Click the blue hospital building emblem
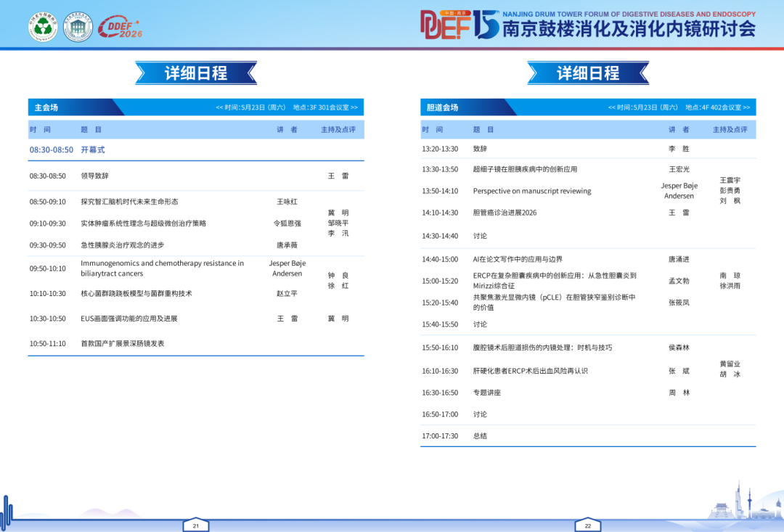Image resolution: width=784 pixels, height=532 pixels. 78,27
